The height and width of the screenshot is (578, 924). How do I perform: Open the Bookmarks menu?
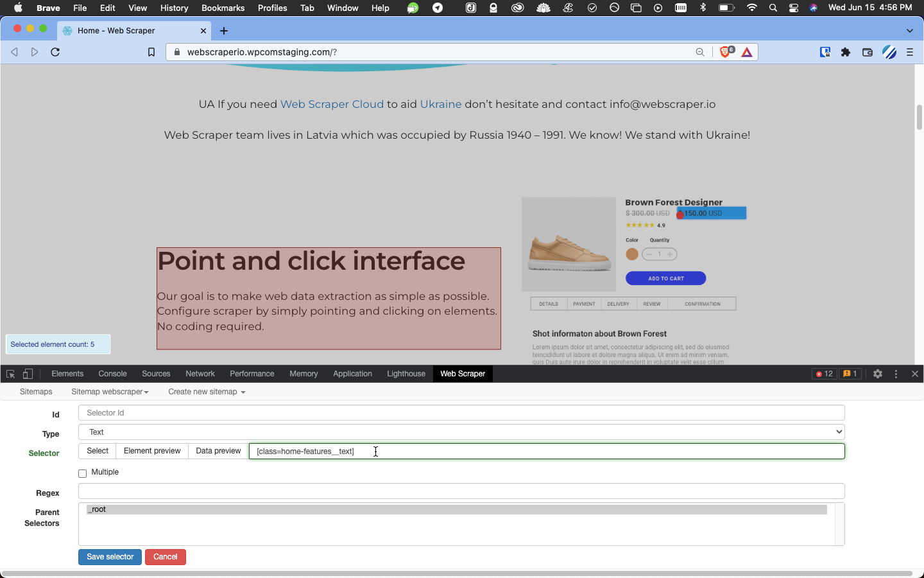[223, 8]
